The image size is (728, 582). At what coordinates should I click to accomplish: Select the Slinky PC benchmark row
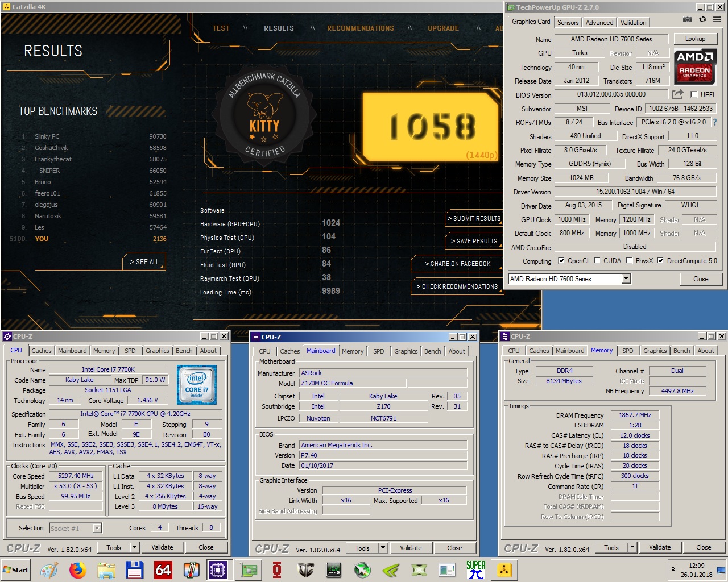click(x=94, y=136)
